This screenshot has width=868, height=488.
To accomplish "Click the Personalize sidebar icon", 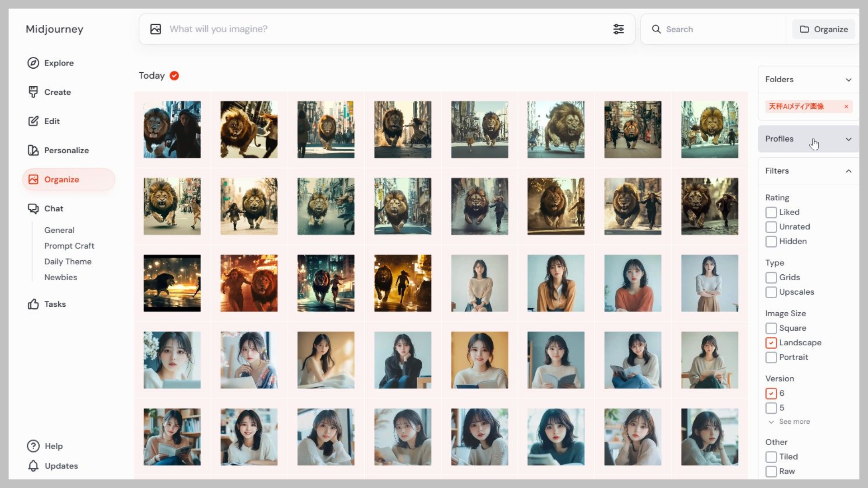I will click(33, 150).
